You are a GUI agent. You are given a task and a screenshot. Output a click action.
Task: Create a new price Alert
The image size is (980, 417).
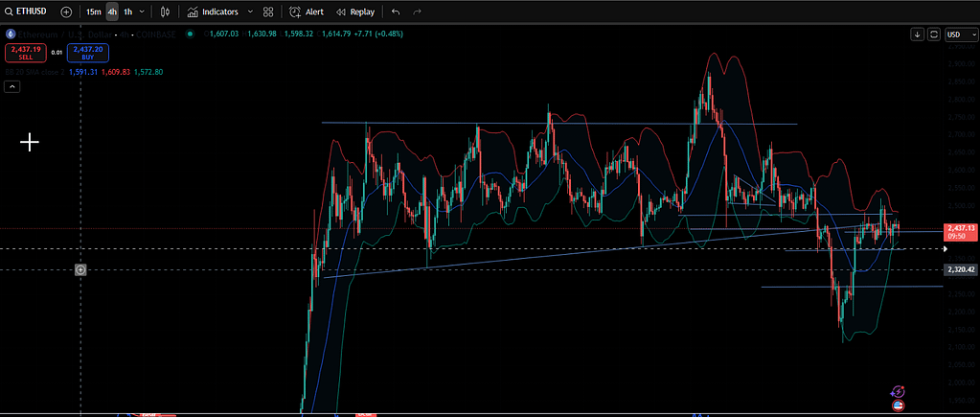tap(307, 12)
